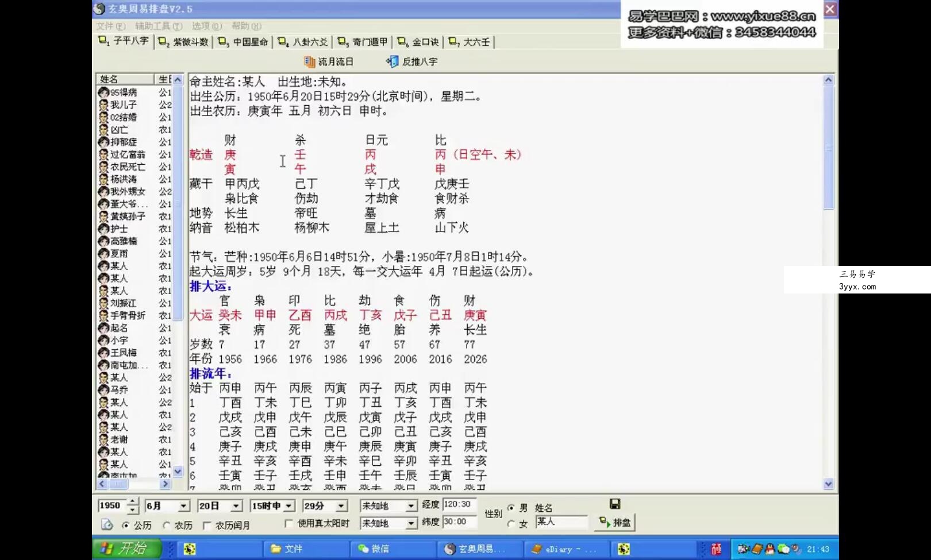Click the 玄奥周易 title bar yin-yang icon
Image resolution: width=931 pixels, height=560 pixels.
click(99, 9)
